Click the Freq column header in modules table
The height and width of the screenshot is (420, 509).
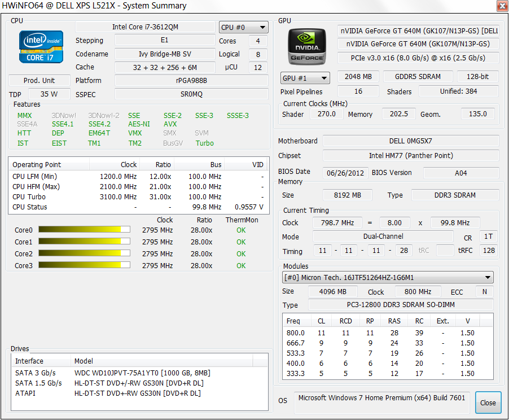[x=297, y=321]
